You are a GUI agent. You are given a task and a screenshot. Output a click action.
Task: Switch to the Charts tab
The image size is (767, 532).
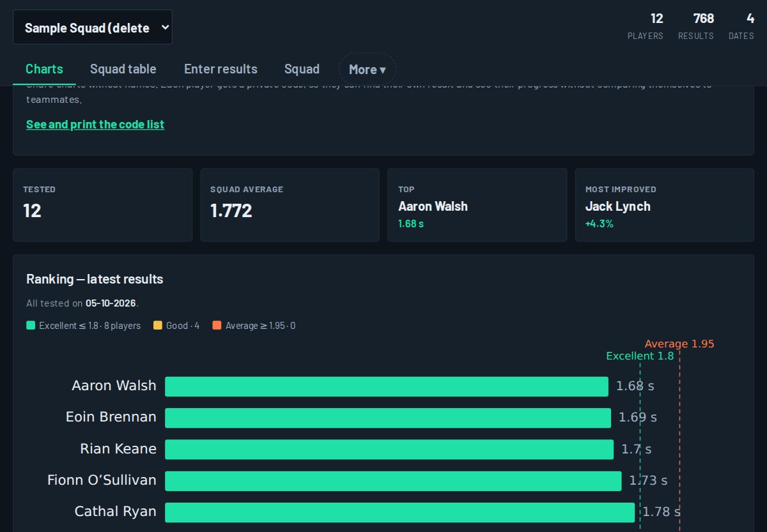pyautogui.click(x=44, y=69)
